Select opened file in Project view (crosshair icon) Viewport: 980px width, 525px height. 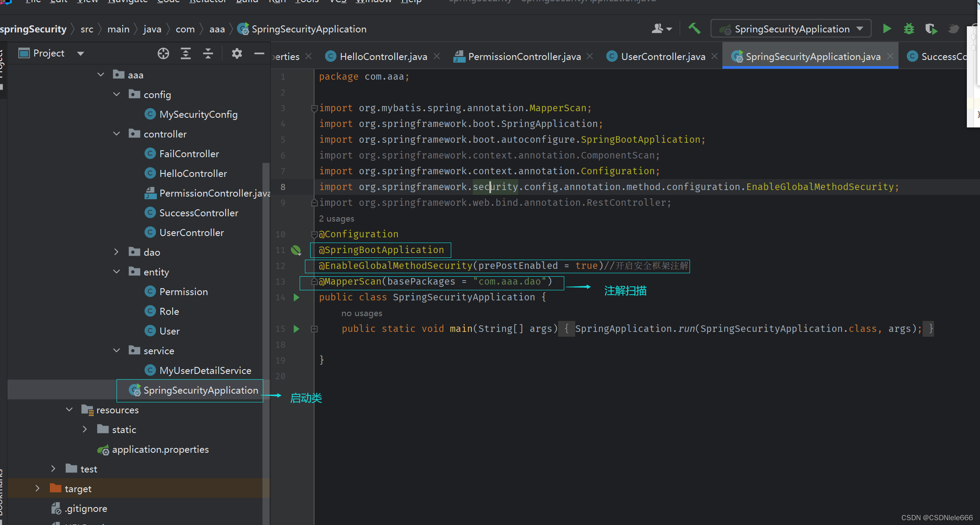point(163,53)
